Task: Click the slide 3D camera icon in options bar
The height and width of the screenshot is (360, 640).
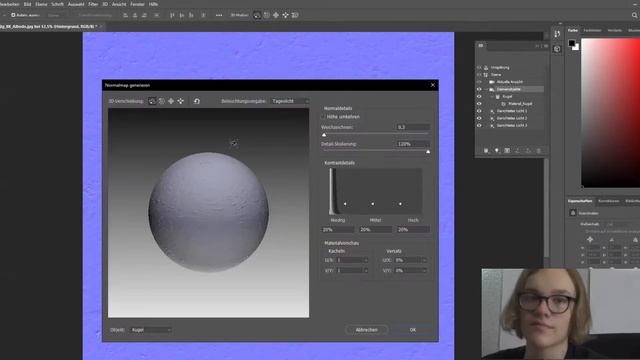Action: pyautogui.click(x=285, y=15)
